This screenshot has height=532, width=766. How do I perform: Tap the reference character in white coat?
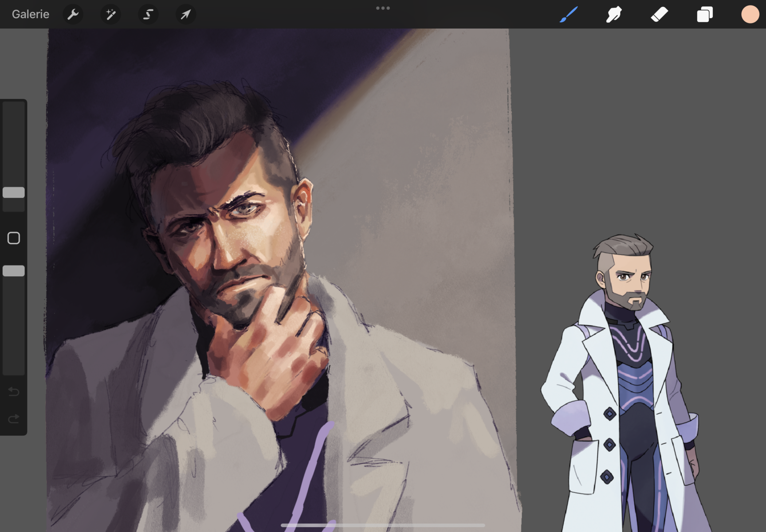[625, 383]
